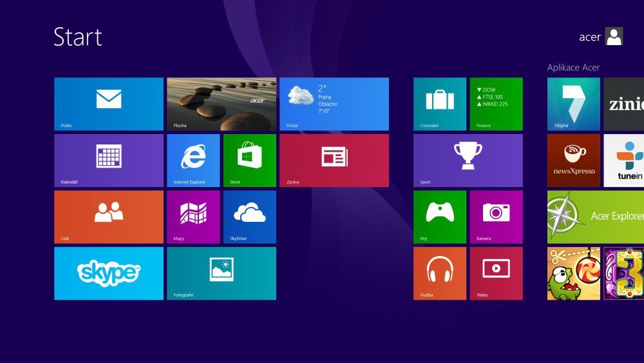Open SkyDrive cloud tile
The width and height of the screenshot is (644, 363).
[x=249, y=216]
